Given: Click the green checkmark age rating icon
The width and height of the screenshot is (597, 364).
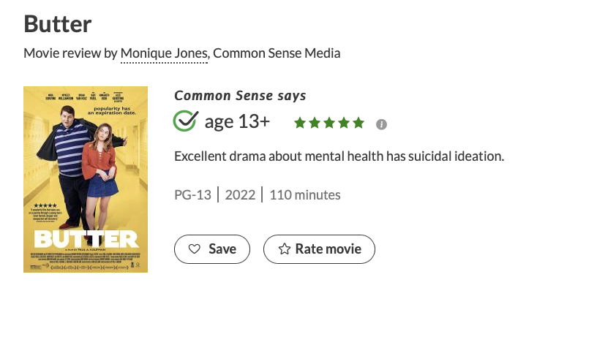Looking at the screenshot, I should coord(185,121).
